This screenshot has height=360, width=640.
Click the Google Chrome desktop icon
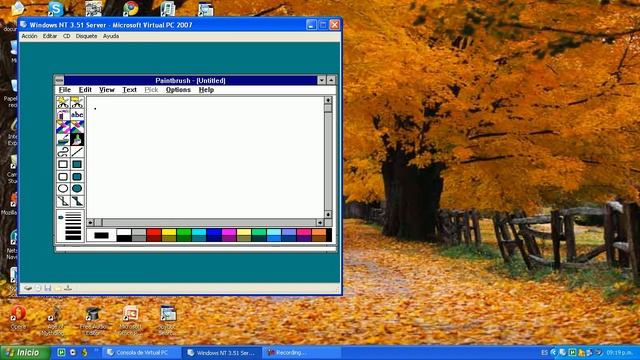pos(131,8)
